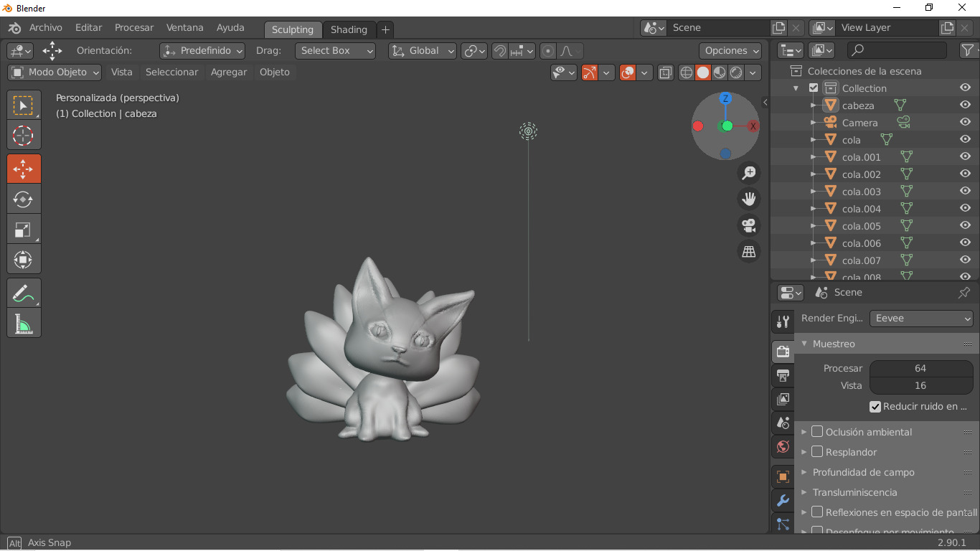
Task: Open the View Layer properties tab icon
Action: [x=783, y=399]
